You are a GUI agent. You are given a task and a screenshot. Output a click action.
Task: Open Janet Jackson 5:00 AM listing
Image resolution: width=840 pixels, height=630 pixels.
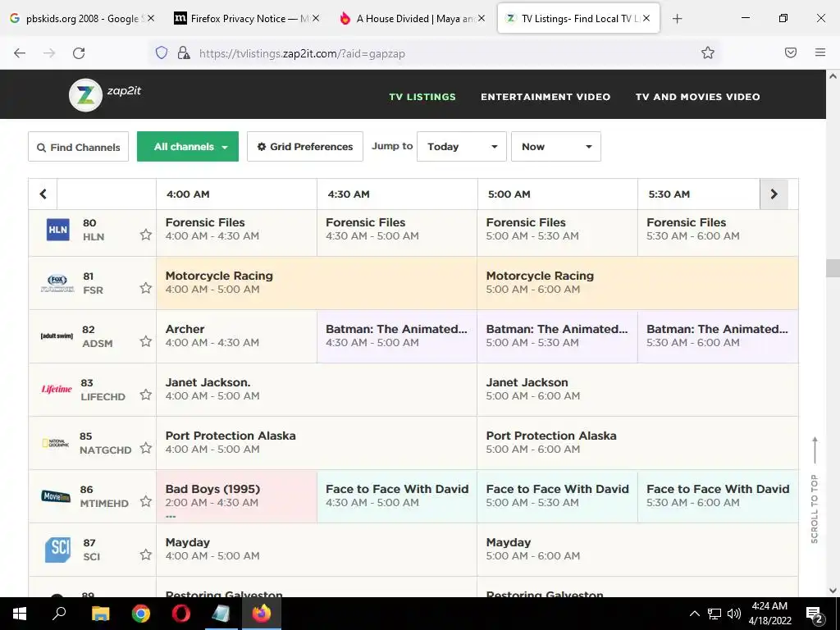[x=637, y=389]
